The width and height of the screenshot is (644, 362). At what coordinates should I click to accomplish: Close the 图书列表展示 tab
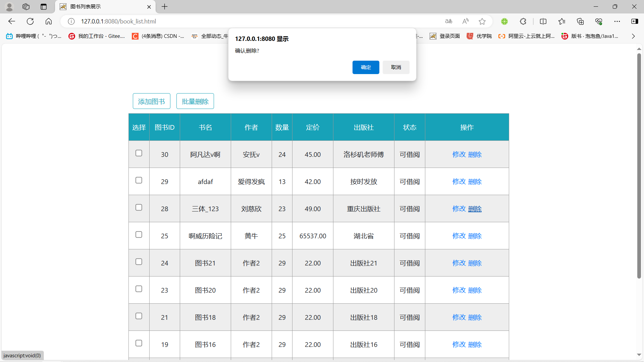click(149, 7)
